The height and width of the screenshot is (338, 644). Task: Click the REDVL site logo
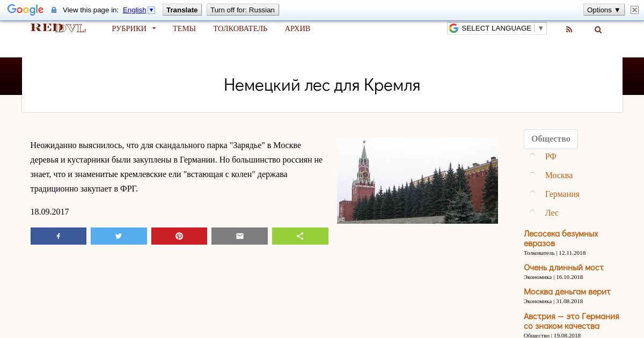coord(58,28)
